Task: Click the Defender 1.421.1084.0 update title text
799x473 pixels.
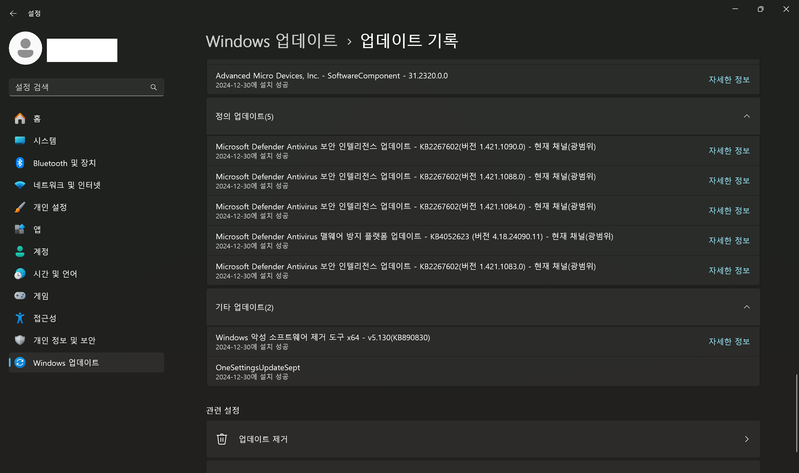Action: pyautogui.click(x=406, y=206)
